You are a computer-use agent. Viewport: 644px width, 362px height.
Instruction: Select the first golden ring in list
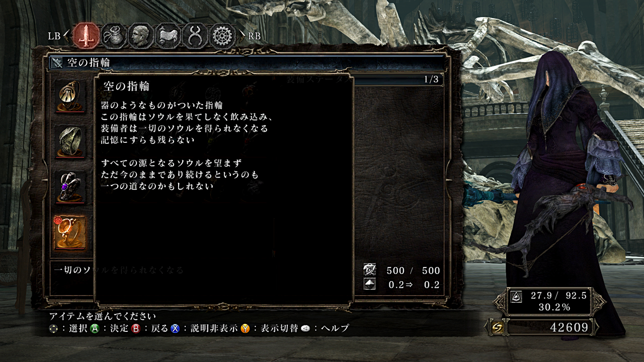[x=70, y=96]
